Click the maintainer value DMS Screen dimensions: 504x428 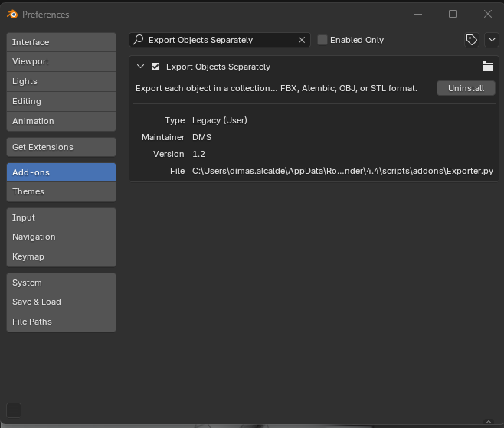(x=202, y=137)
